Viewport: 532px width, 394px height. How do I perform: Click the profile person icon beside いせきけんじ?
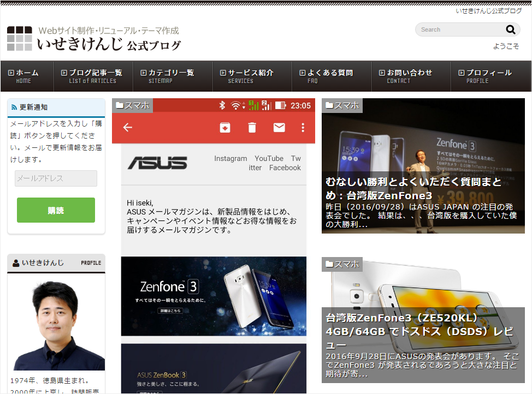click(x=16, y=263)
